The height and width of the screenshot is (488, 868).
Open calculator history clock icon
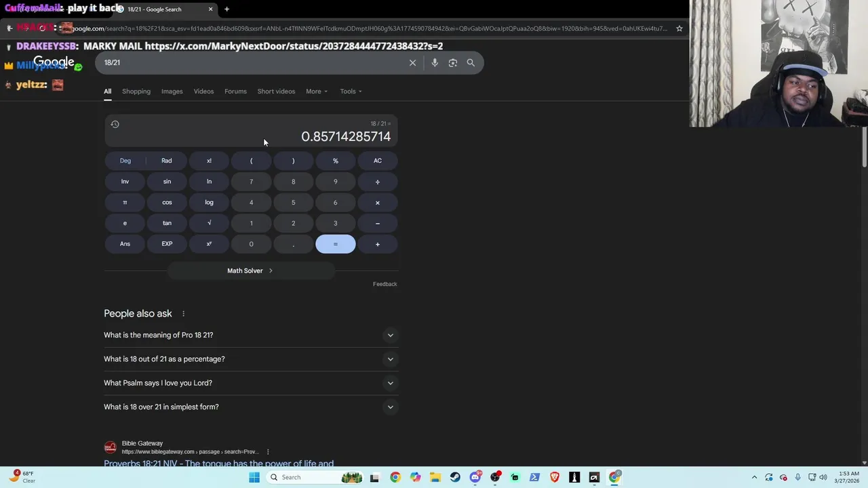pyautogui.click(x=115, y=124)
